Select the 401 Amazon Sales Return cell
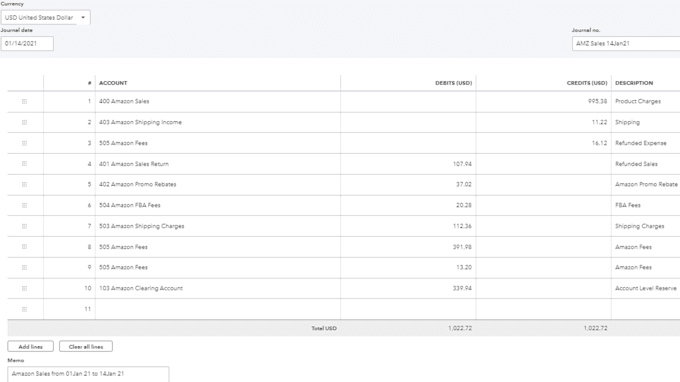The width and height of the screenshot is (680, 382). 218,164
